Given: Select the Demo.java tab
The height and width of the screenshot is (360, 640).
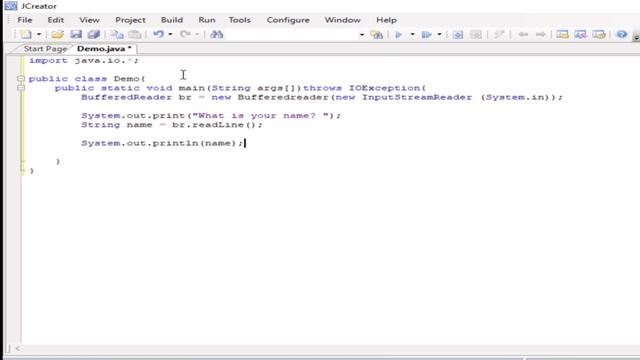Looking at the screenshot, I should click(104, 49).
